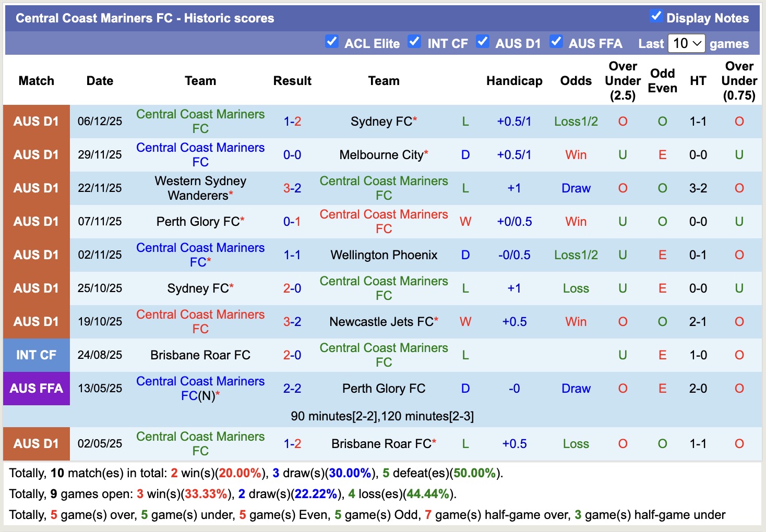
Task: Click the 3-2 score against Newcastle Jets
Action: pyautogui.click(x=292, y=322)
